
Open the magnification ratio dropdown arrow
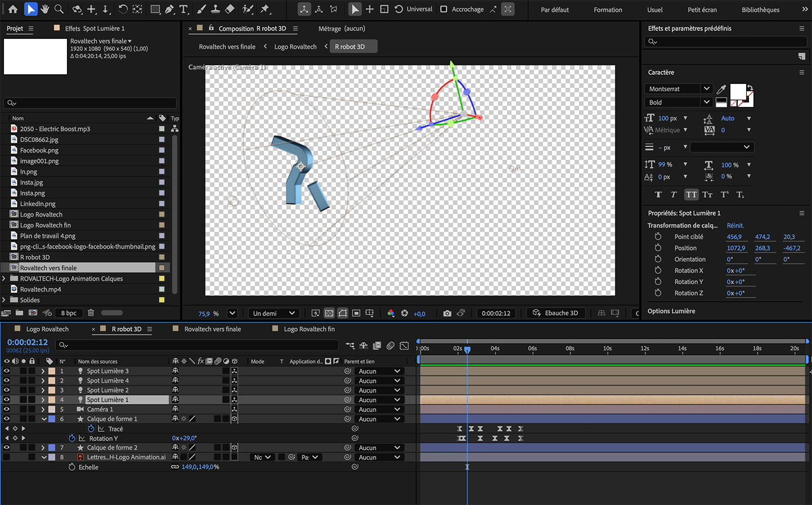(232, 313)
